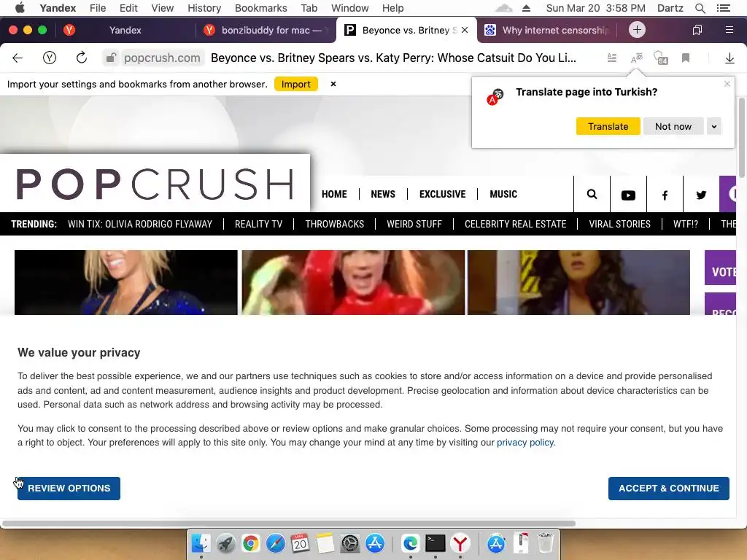Click the Translate button
This screenshot has width=747, height=560.
(x=608, y=127)
